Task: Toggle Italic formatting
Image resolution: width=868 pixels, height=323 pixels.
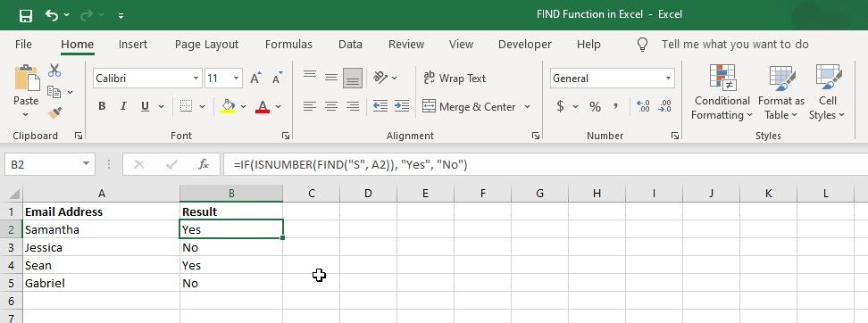Action: [x=123, y=106]
